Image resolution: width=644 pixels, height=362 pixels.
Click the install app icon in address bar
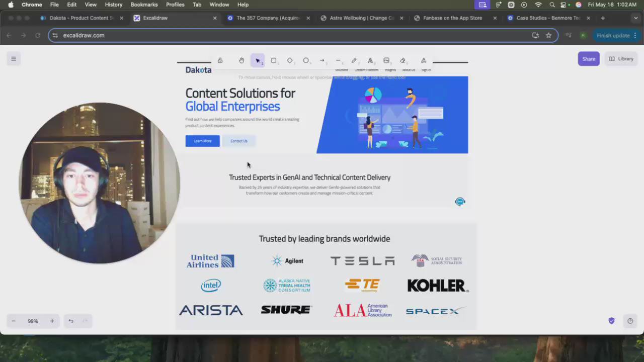coord(535,36)
